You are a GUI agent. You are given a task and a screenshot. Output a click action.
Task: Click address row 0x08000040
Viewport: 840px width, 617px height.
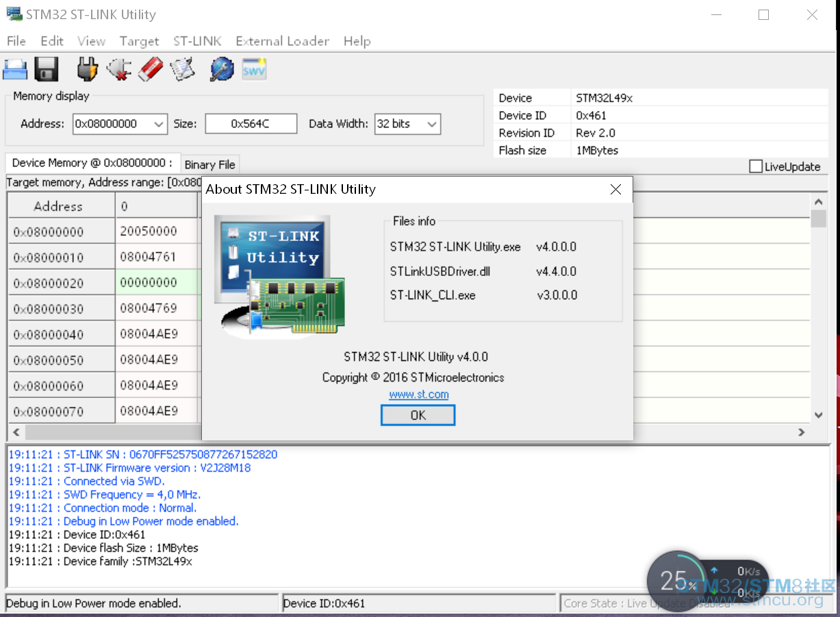[62, 334]
